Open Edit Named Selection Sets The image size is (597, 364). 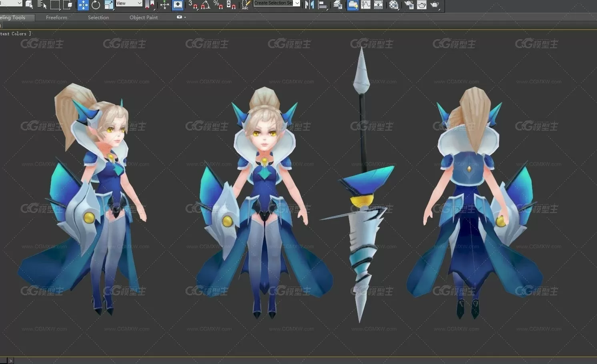click(246, 5)
